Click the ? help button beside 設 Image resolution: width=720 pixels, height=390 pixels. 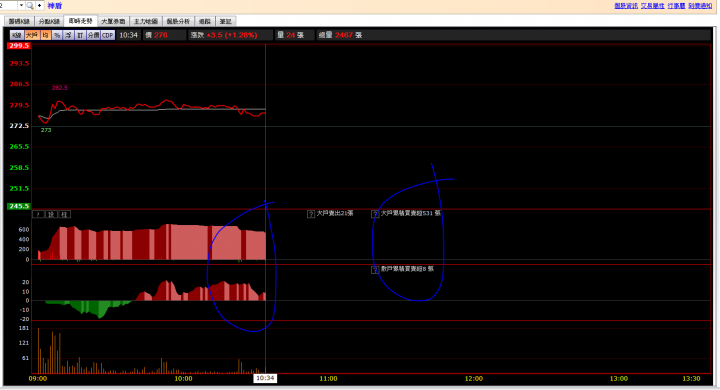39,214
